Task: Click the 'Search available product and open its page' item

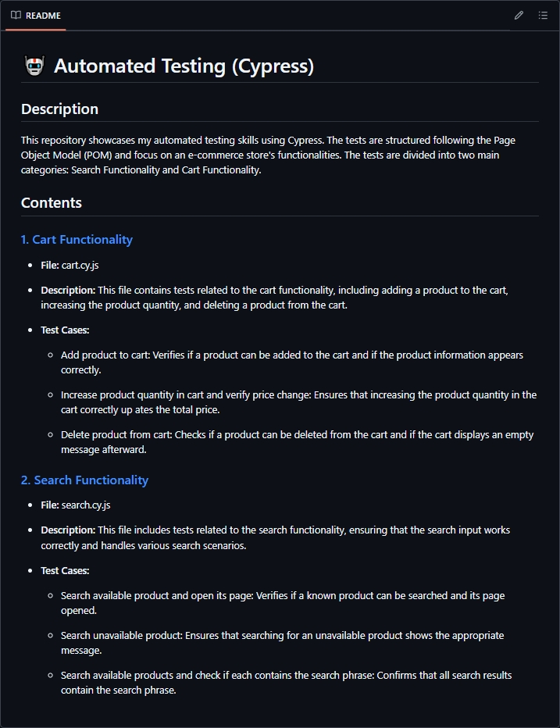Action: [x=156, y=596]
